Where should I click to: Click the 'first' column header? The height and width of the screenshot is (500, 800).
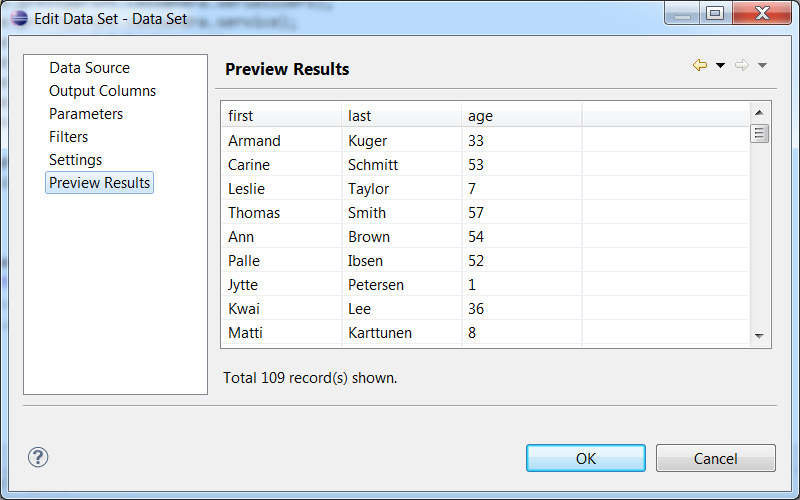point(280,116)
